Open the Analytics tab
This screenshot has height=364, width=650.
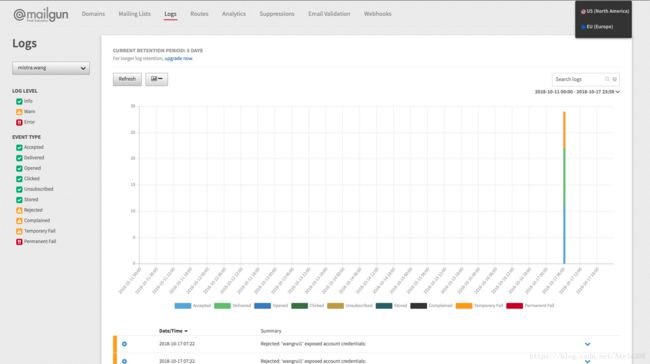[234, 14]
